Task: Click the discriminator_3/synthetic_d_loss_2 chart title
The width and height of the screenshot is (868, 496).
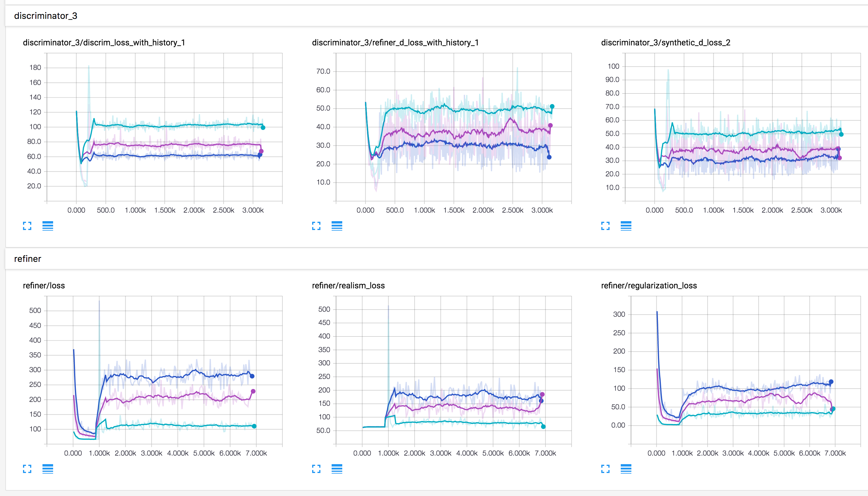Action: (665, 42)
